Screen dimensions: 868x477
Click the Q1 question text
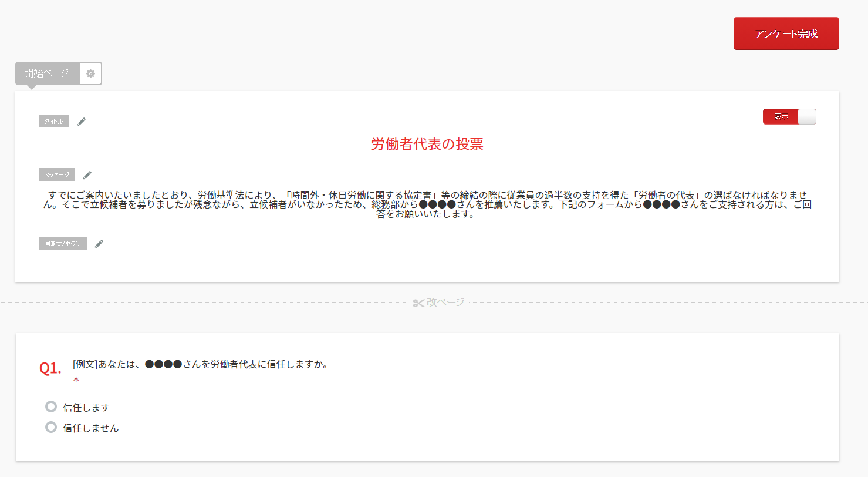pos(200,364)
